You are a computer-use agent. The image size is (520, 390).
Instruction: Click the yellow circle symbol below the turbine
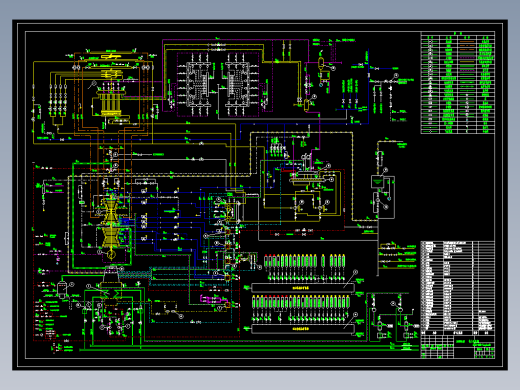[x=111, y=256]
